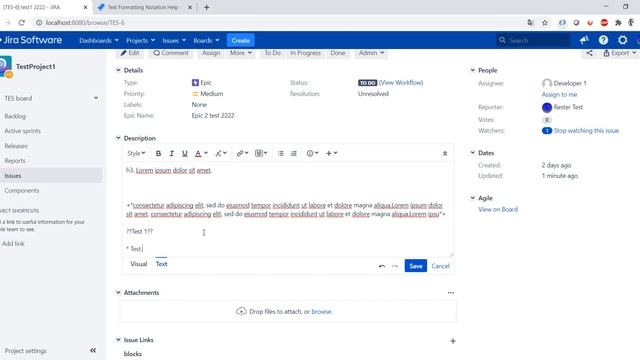Transition issue to Done
Viewport: 640px width, 360px height.
pos(338,53)
